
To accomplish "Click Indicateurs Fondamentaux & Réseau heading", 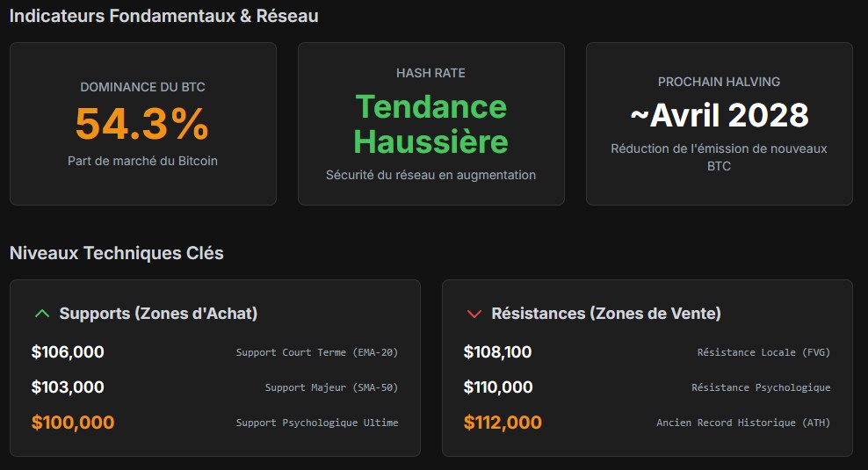I will pyautogui.click(x=164, y=16).
